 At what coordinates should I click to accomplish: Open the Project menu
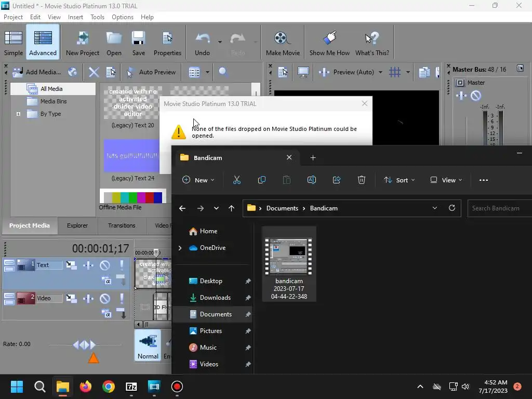[13, 17]
